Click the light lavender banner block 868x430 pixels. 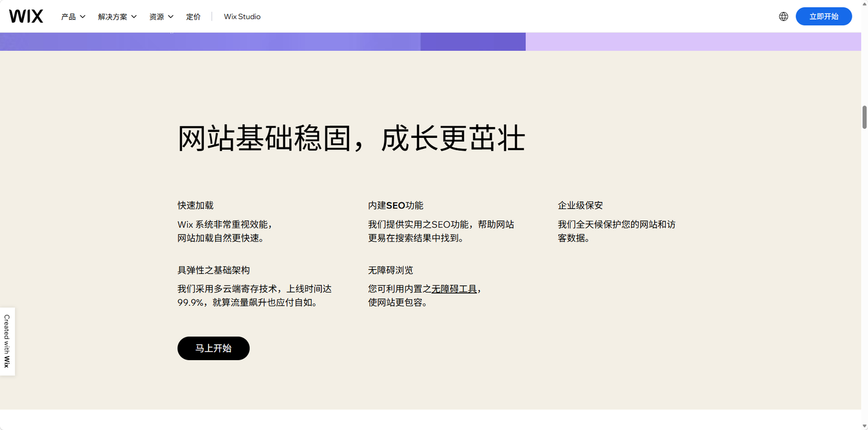693,42
